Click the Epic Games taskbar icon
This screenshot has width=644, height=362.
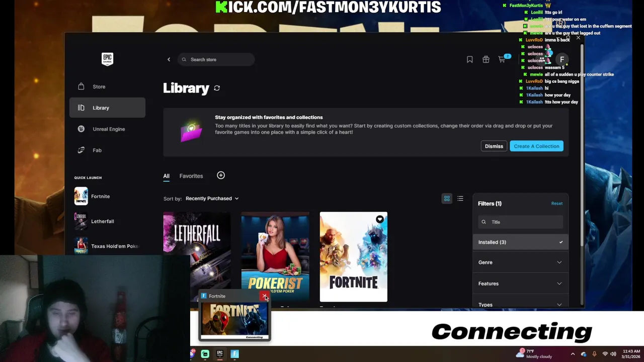point(220,354)
